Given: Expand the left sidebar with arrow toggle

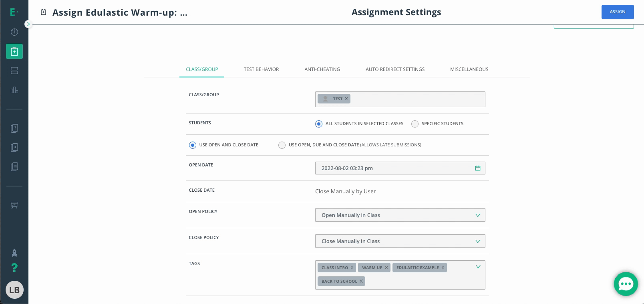Looking at the screenshot, I should pyautogui.click(x=28, y=24).
